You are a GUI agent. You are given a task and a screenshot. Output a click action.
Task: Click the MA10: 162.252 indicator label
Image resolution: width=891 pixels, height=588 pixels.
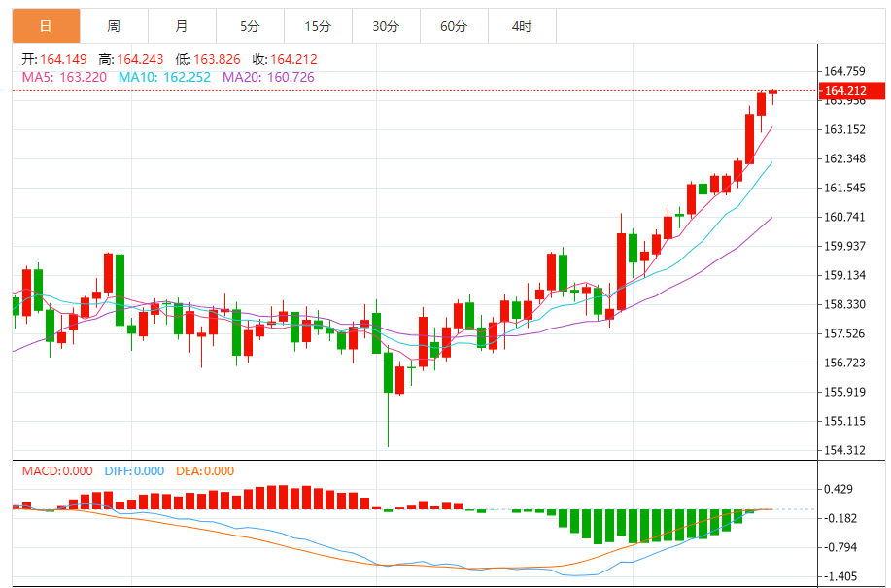pyautogui.click(x=165, y=77)
